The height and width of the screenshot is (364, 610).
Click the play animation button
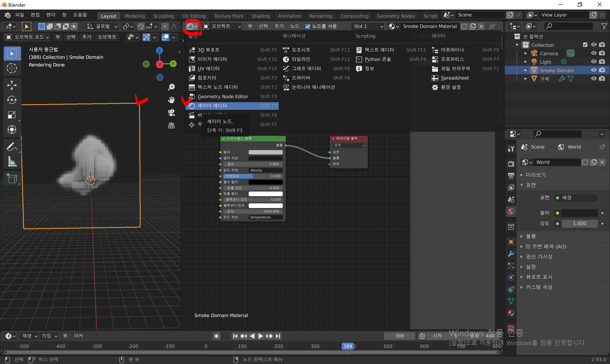pos(261,336)
